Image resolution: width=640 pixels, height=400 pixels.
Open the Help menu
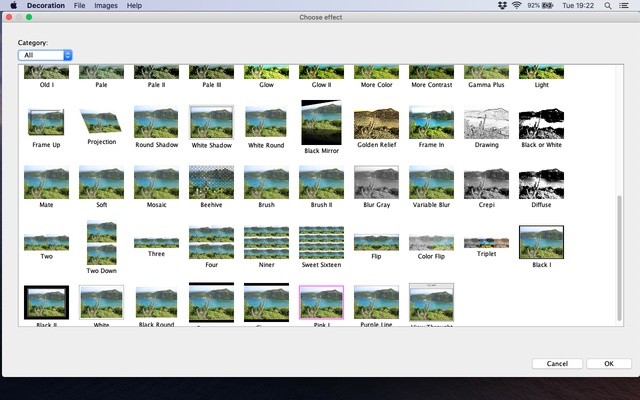point(134,5)
